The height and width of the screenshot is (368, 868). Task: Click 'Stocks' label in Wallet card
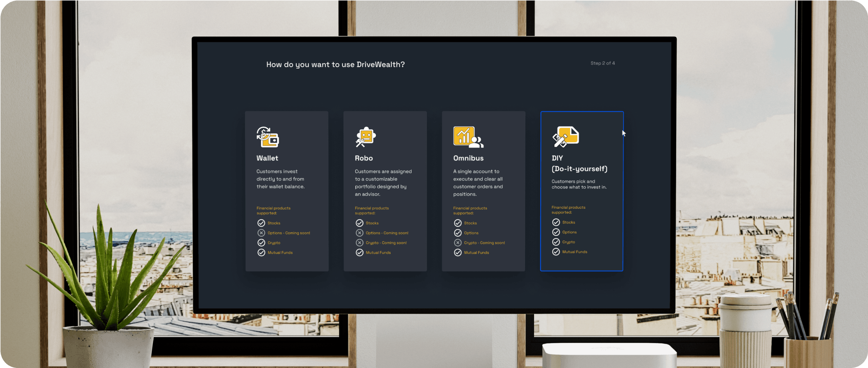pyautogui.click(x=274, y=223)
